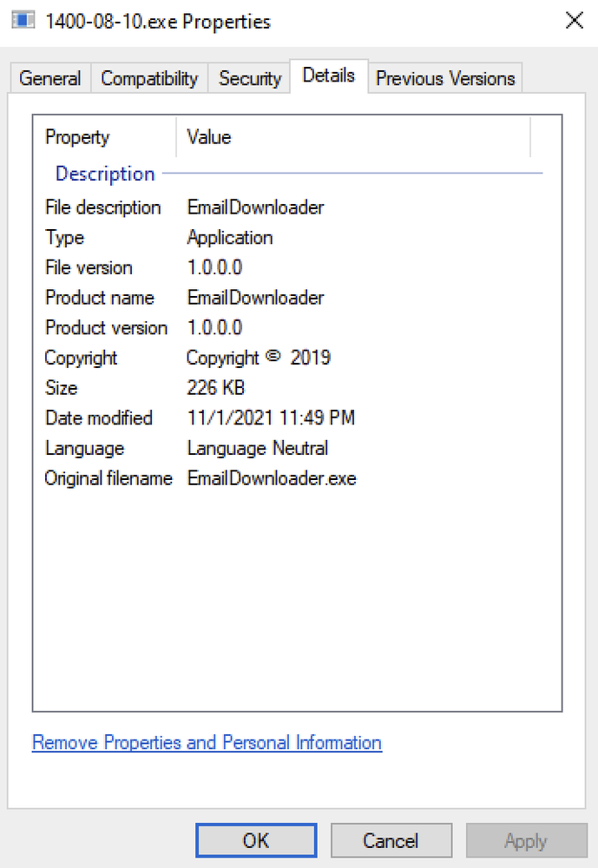
Task: Click the Product name EmailDownloader value
Action: tap(254, 298)
